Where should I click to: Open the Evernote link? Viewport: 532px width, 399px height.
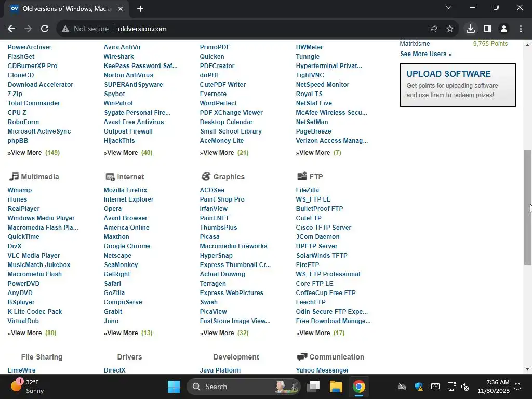click(x=213, y=94)
